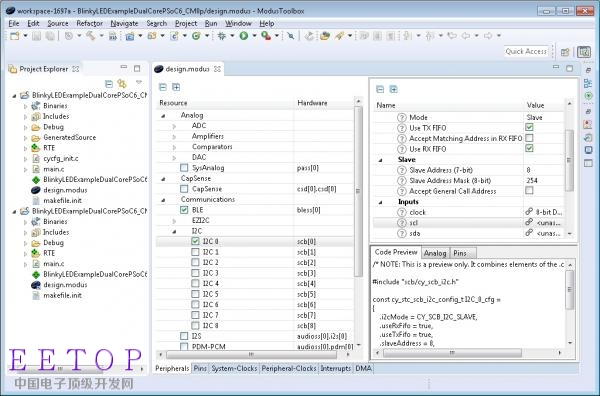600x396 pixels.
Task: Click the ModusToolbox perspective icon at top right
Action: coord(584,52)
